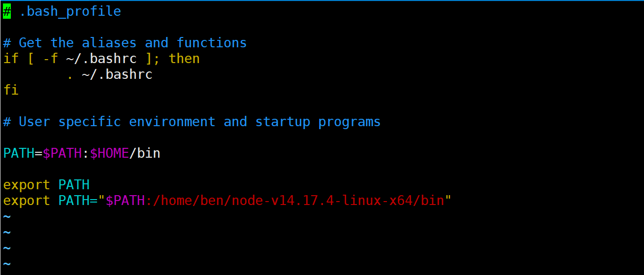Click the red node-v14.17.4-linux-x64 path string
This screenshot has height=275, width=644.
(294, 201)
